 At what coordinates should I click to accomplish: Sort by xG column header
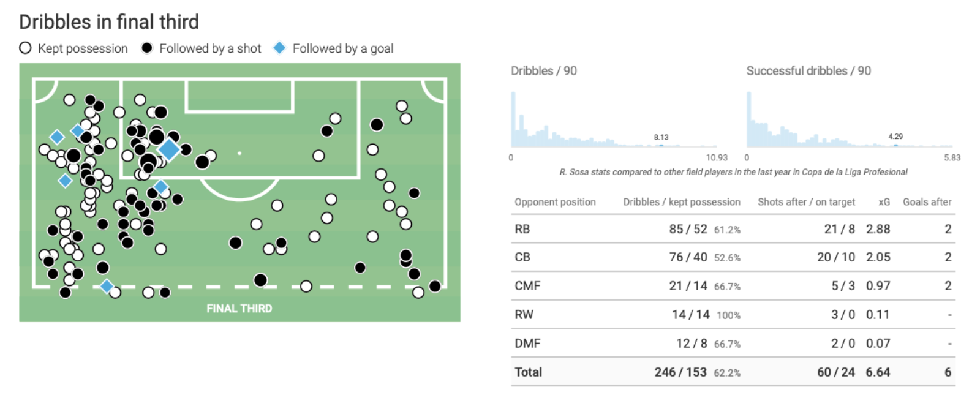coord(884,202)
